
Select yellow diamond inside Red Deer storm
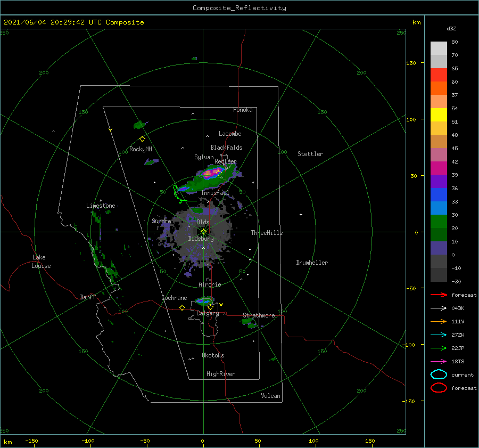click(x=219, y=173)
